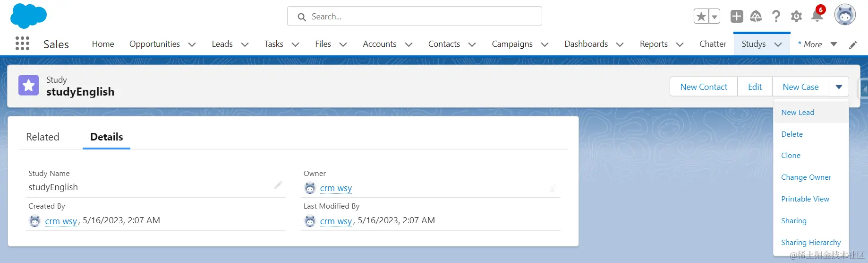Edit Study Name with pencil icon
The image size is (868, 263).
[x=278, y=185]
